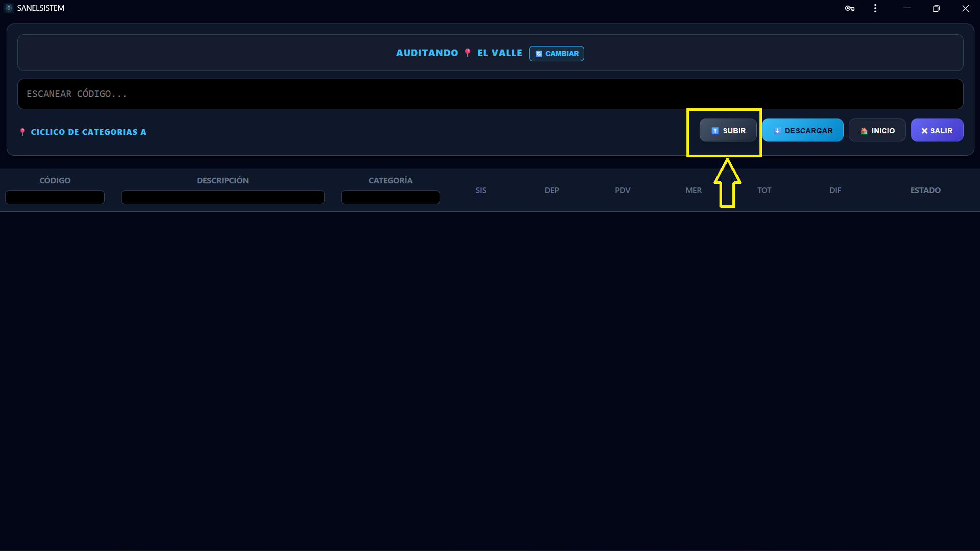This screenshot has width=980, height=551.
Task: Restore down the SANELSISTEM window
Action: point(936,8)
